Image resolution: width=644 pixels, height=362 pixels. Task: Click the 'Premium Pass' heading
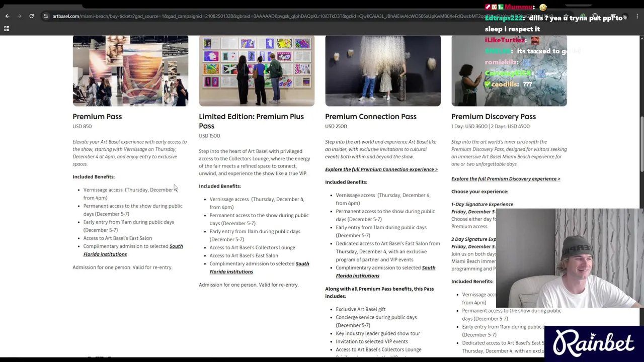pyautogui.click(x=97, y=117)
